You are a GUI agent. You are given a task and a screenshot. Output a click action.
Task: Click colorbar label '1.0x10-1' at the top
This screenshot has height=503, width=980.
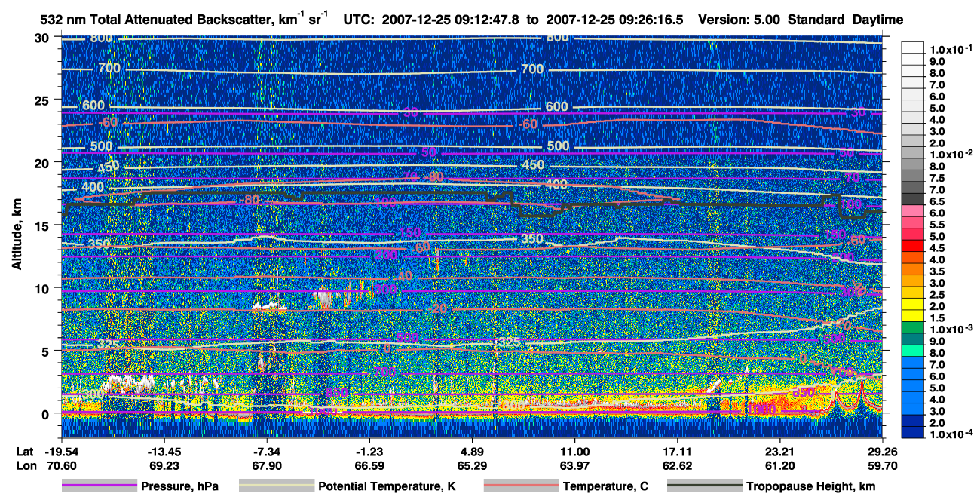tap(952, 48)
